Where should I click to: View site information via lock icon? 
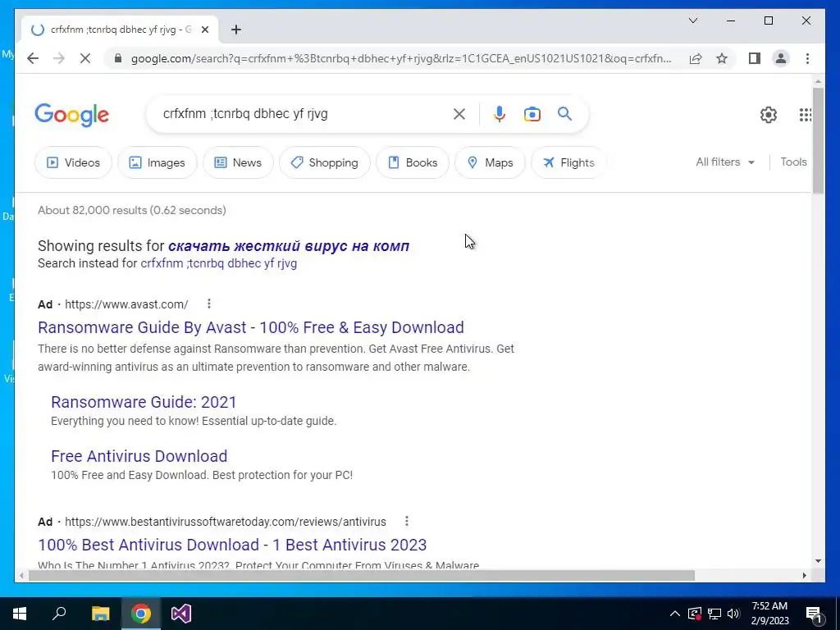click(x=118, y=58)
